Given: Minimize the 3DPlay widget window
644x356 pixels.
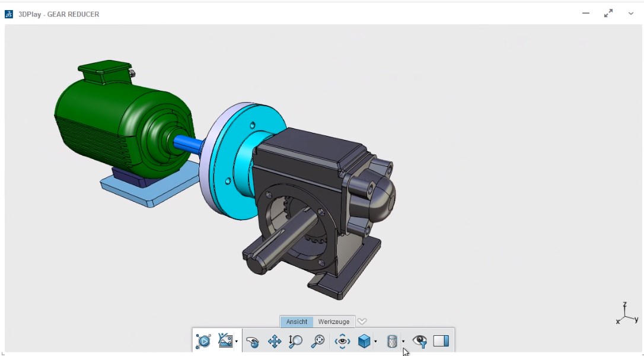Looking at the screenshot, I should 586,13.
